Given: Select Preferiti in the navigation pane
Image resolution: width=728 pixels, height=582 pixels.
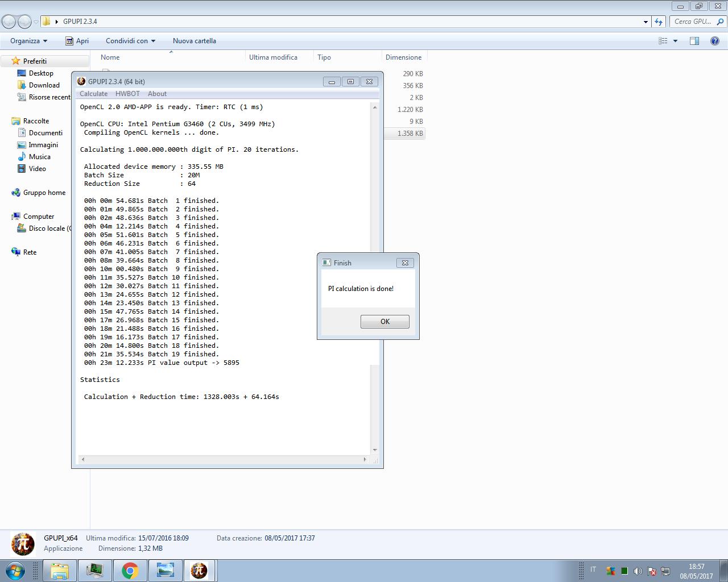Looking at the screenshot, I should [x=35, y=61].
